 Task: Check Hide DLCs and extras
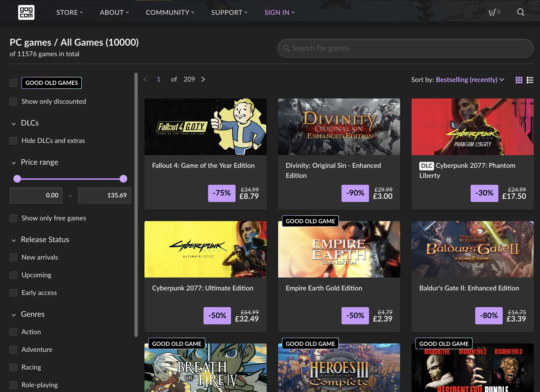[13, 141]
